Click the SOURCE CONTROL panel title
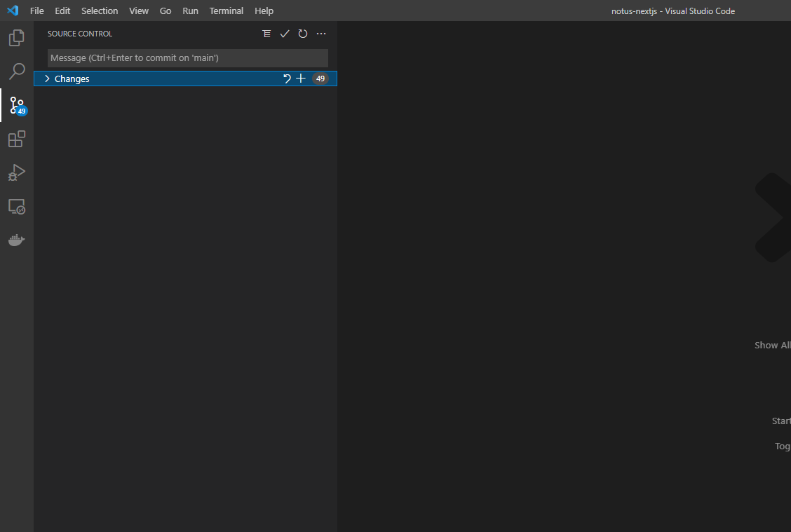791x532 pixels. tap(80, 34)
